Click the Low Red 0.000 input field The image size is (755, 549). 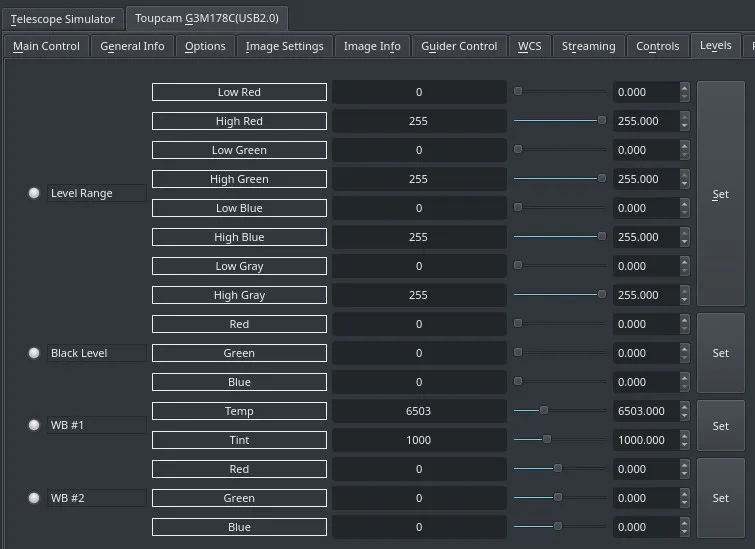pyautogui.click(x=646, y=92)
